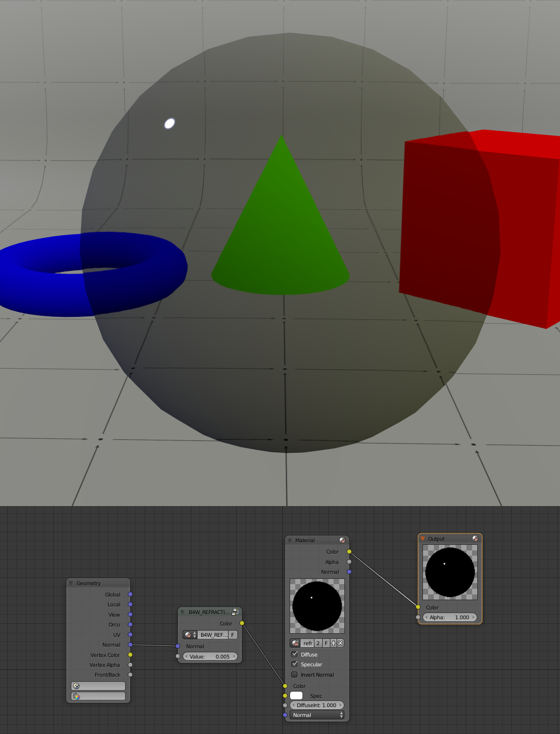The width and height of the screenshot is (560, 734).
Task: Toggle preview icon on Material node header
Action: click(342, 540)
